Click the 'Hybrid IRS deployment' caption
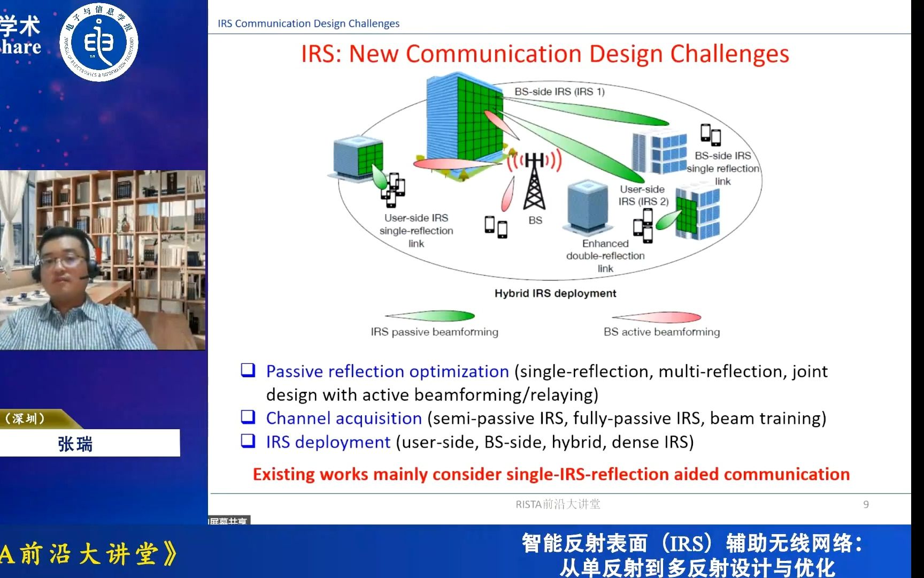Image resolution: width=924 pixels, height=578 pixels. (555, 293)
